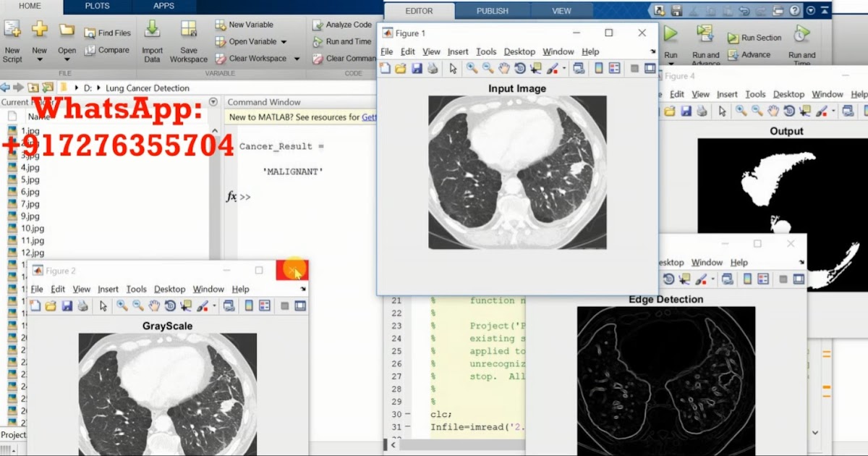Insert a legend using the Figure 2 toolbar

point(264,305)
